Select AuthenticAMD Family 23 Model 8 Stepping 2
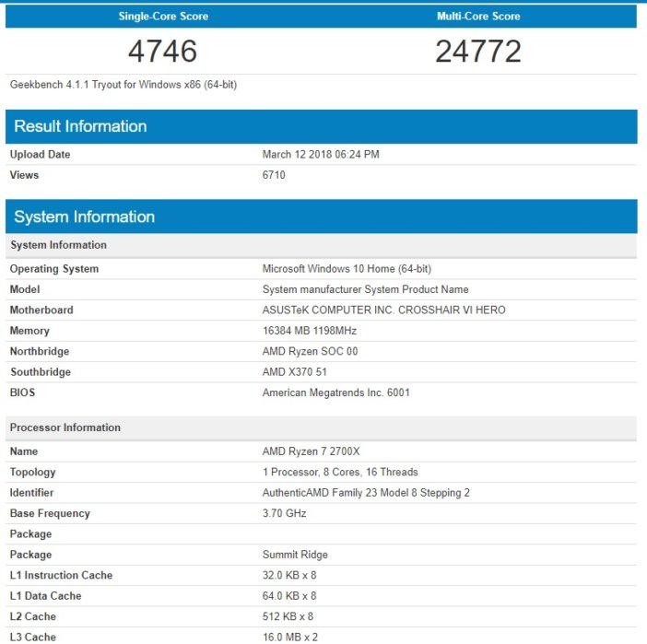The width and height of the screenshot is (647, 644). pos(366,493)
